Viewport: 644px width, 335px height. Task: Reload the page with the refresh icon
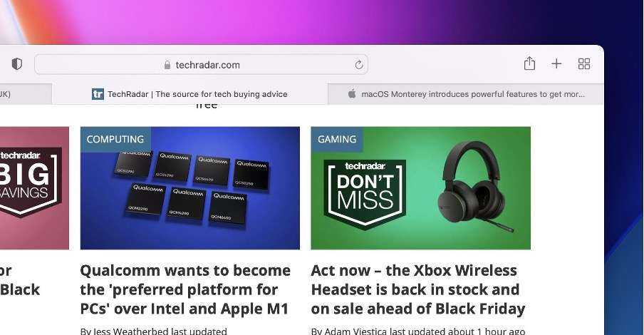click(358, 65)
